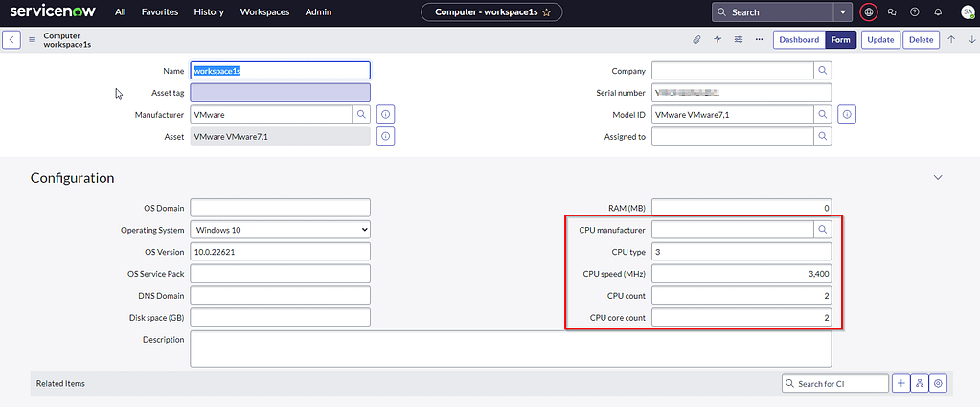Screen dimensions: 980x407
Task: Open the Workspaces menu
Action: (x=264, y=12)
